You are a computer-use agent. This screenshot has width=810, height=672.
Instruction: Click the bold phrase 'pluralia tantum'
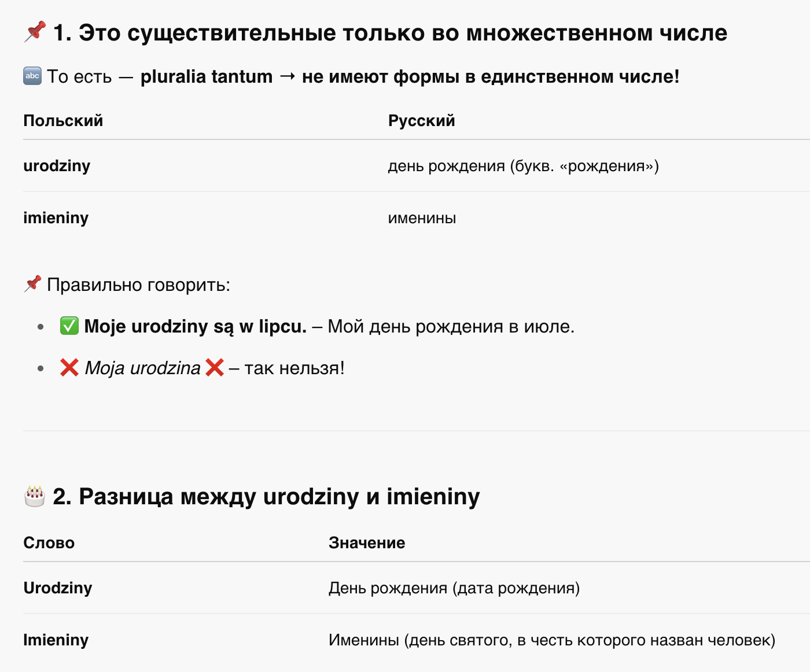click(x=207, y=76)
